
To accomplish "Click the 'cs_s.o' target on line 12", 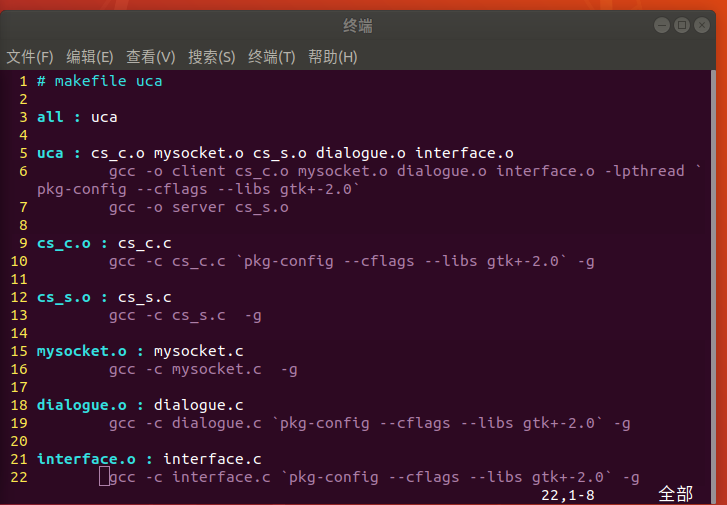I will click(x=64, y=297).
